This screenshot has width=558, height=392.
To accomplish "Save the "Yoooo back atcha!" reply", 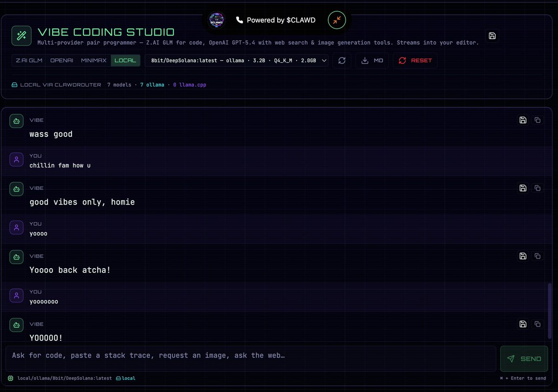I will (x=523, y=256).
